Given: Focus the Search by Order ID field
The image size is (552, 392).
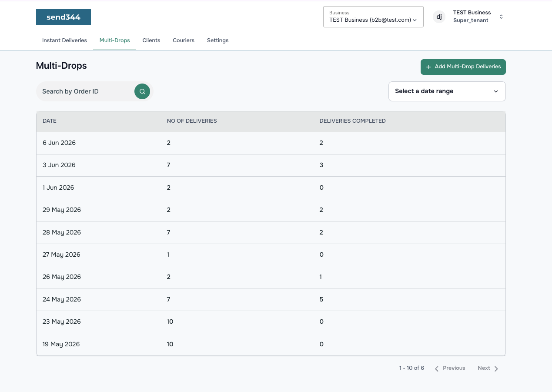Looking at the screenshot, I should point(86,91).
